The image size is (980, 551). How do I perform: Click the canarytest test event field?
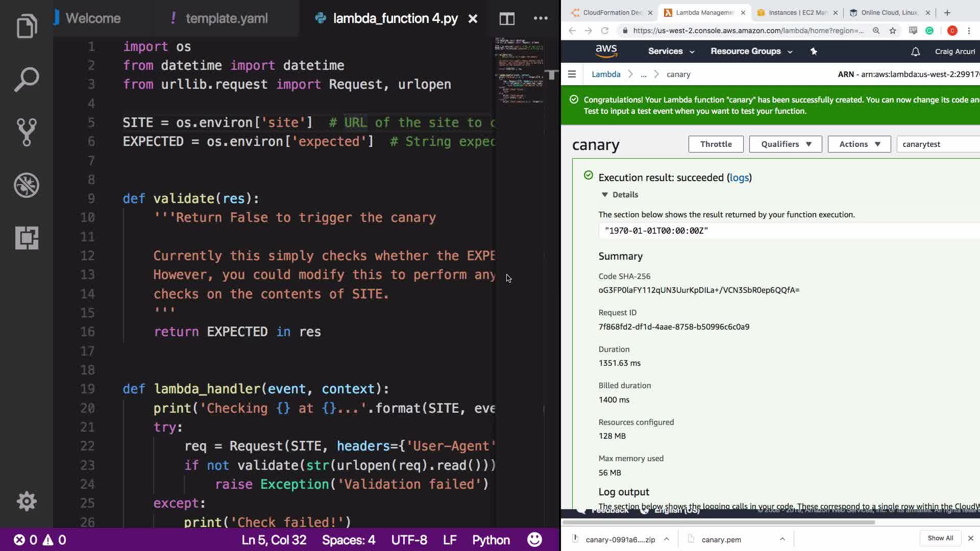point(937,144)
